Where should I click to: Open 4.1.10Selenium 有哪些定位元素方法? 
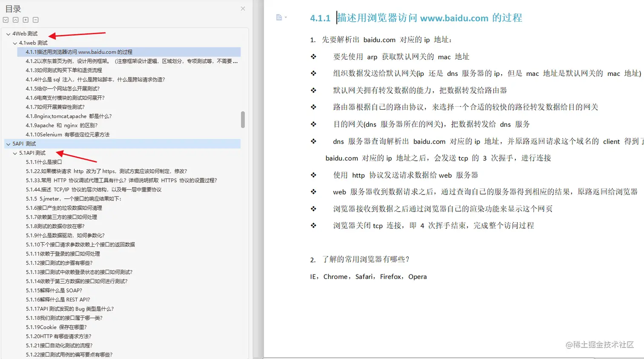click(x=68, y=134)
